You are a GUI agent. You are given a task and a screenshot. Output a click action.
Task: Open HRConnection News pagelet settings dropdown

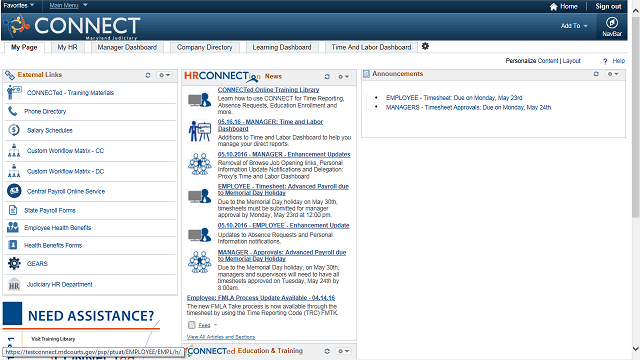[343, 76]
